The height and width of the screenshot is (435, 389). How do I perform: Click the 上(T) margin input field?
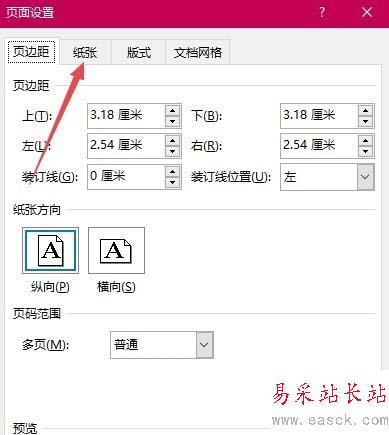[x=126, y=116]
